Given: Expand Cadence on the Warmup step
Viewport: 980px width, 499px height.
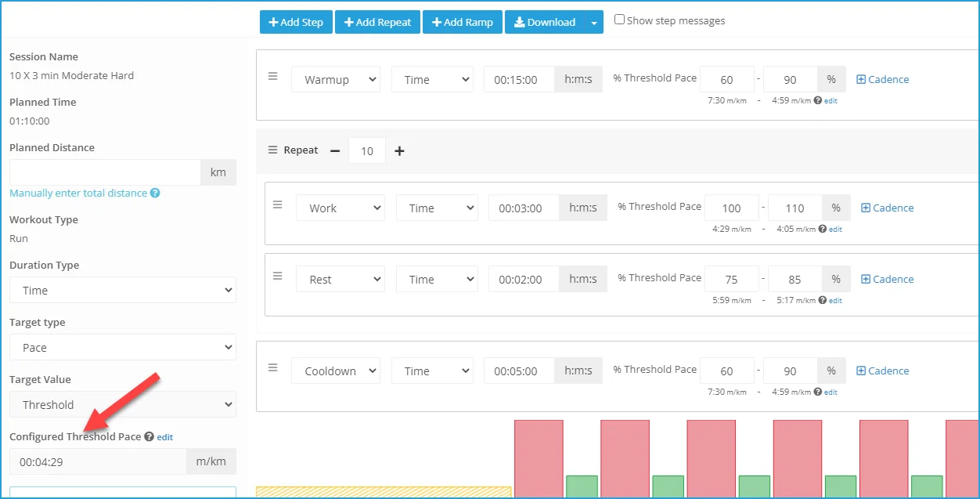Looking at the screenshot, I should [x=883, y=79].
